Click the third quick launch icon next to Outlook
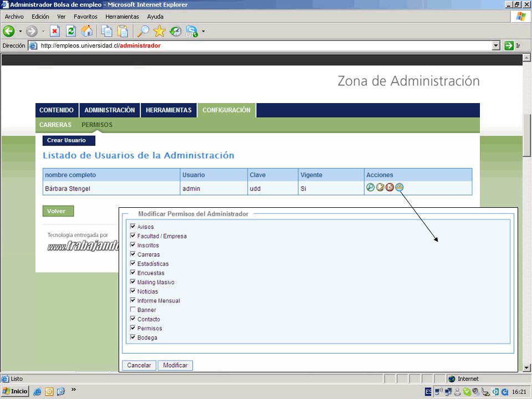 (x=61, y=392)
